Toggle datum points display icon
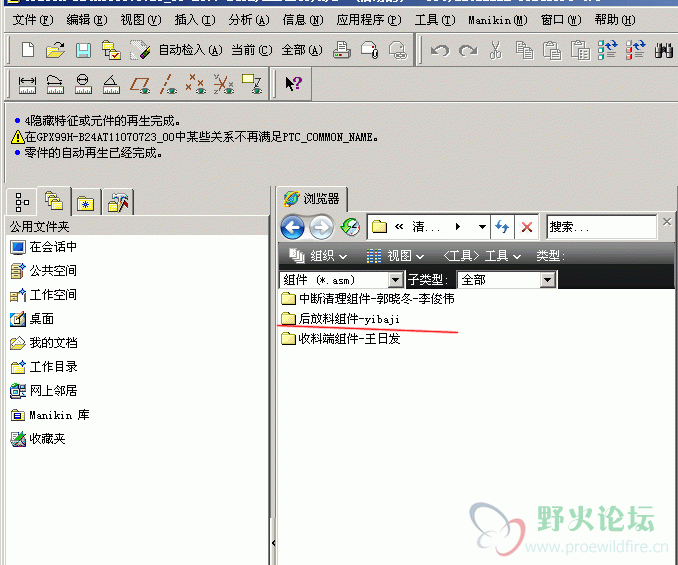Image resolution: width=678 pixels, height=565 pixels. coord(196,84)
